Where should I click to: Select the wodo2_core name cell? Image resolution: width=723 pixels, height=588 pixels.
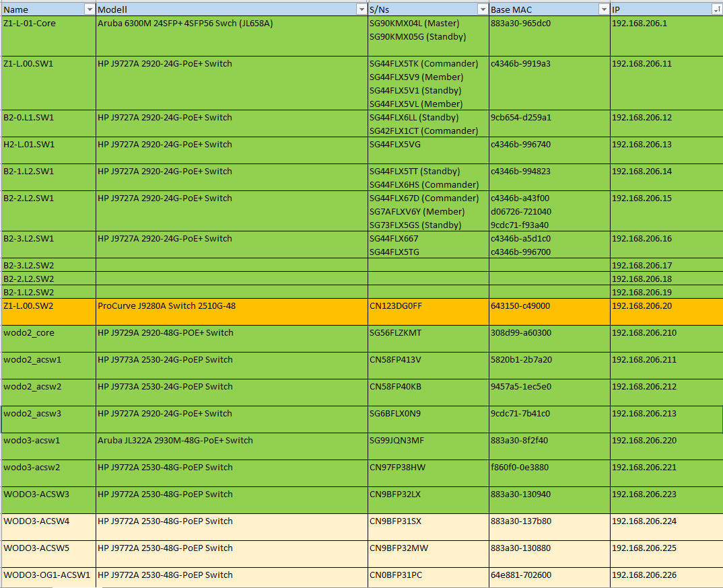[x=48, y=338]
